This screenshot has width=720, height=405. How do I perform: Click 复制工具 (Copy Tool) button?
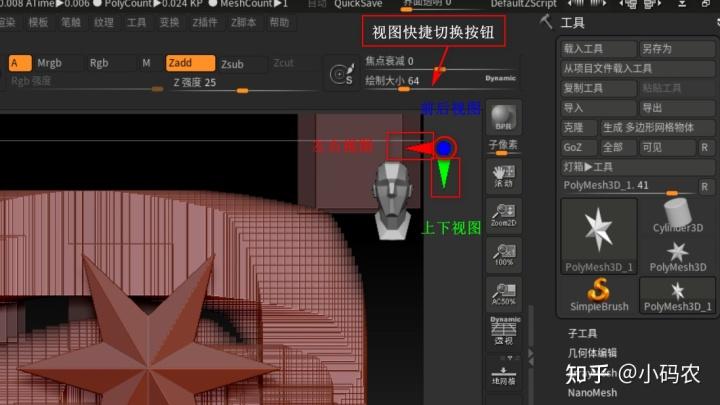(x=598, y=88)
